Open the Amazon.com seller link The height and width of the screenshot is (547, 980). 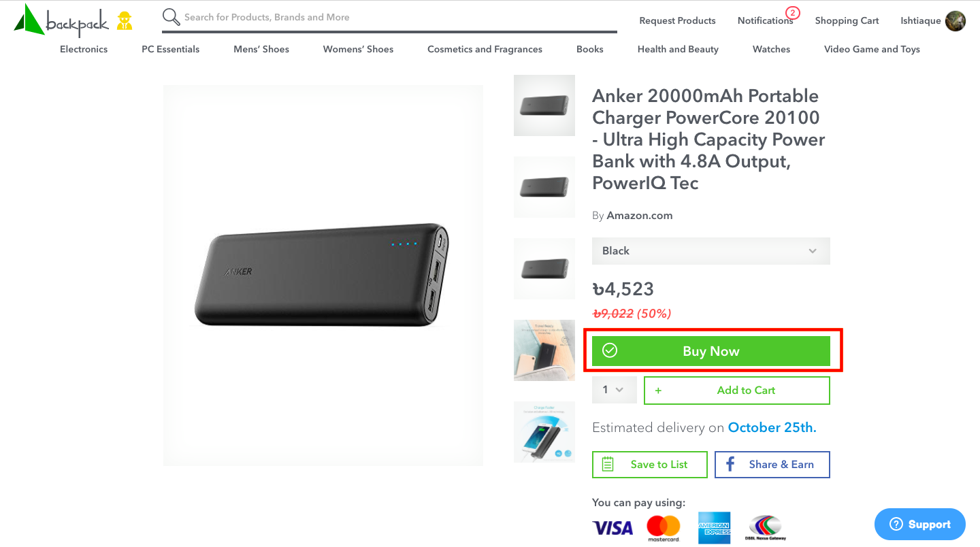pos(640,216)
